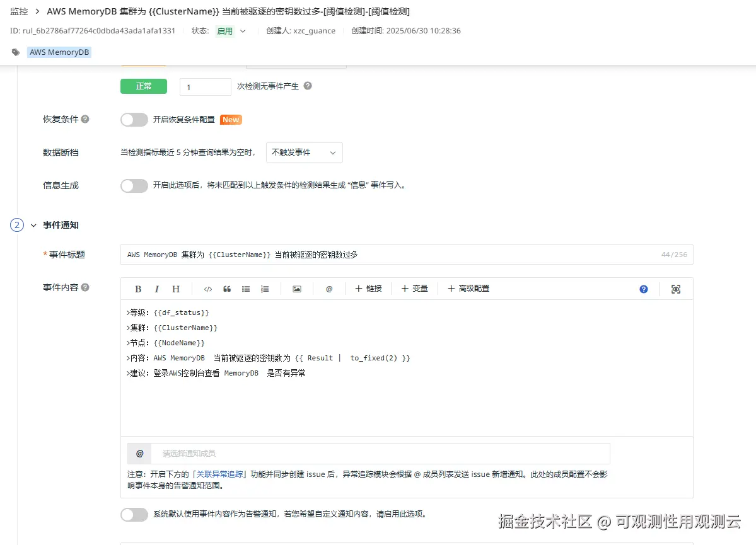This screenshot has width=756, height=545.
Task: Click the rule ID text
Action: tap(93, 31)
